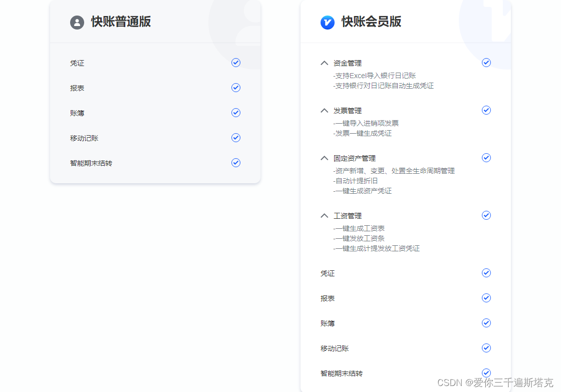Click the checkmark beside 发票管理

486,110
